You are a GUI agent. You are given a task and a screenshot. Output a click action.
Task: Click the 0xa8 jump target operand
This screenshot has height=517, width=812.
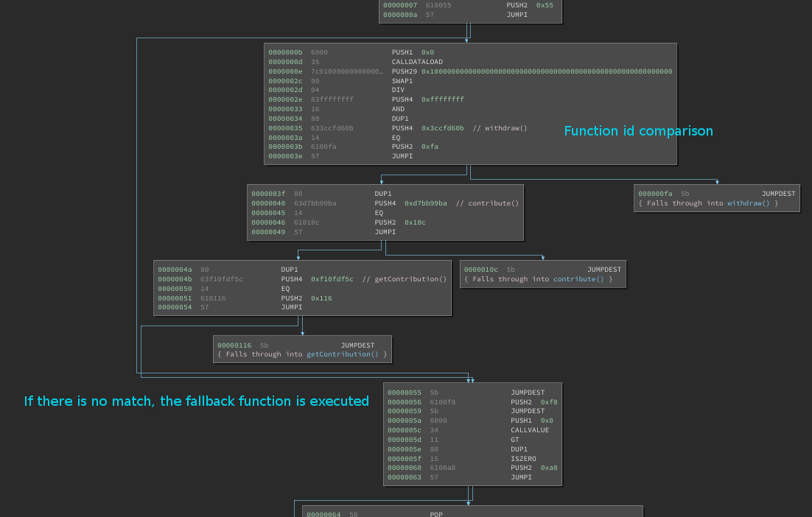click(x=548, y=468)
